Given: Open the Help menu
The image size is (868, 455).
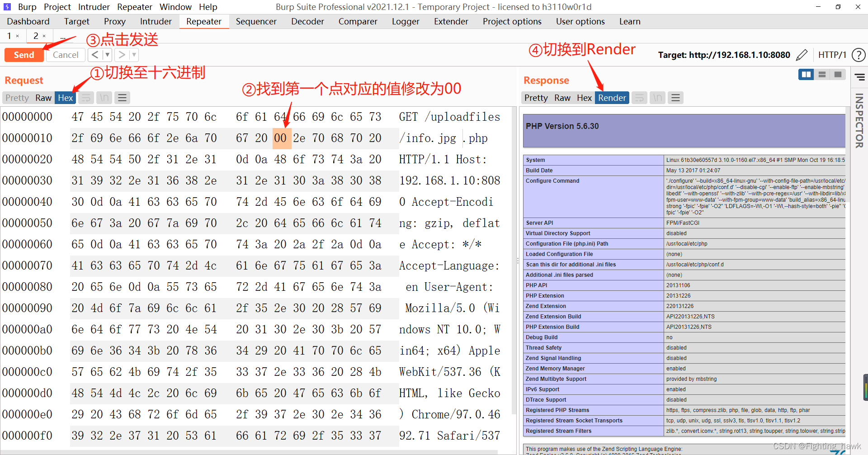Looking at the screenshot, I should pos(208,7).
